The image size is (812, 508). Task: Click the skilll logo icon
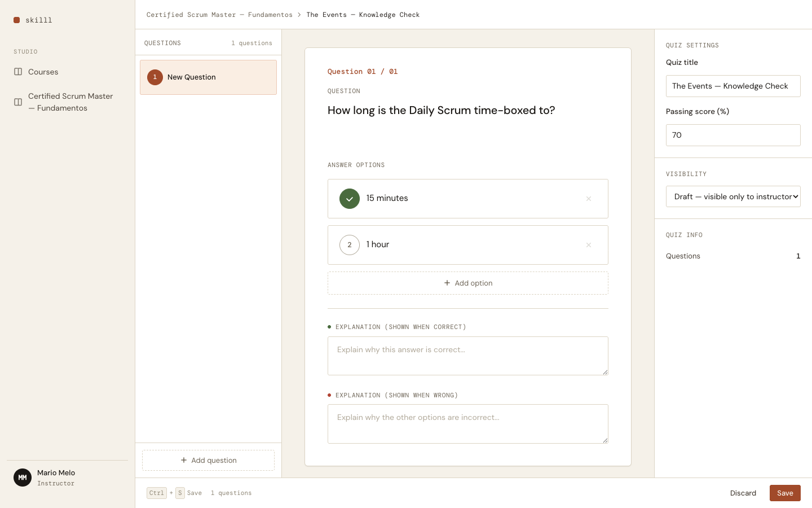click(x=17, y=20)
